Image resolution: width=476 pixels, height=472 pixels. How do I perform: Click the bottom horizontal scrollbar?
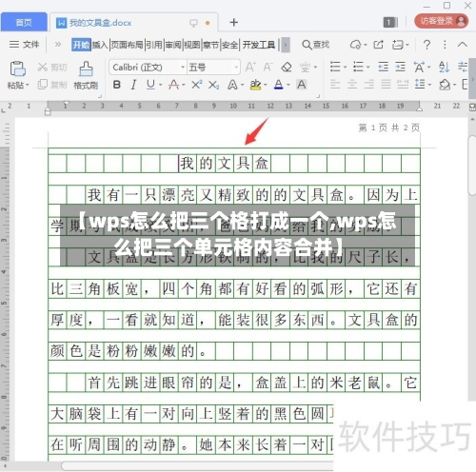[197, 465]
